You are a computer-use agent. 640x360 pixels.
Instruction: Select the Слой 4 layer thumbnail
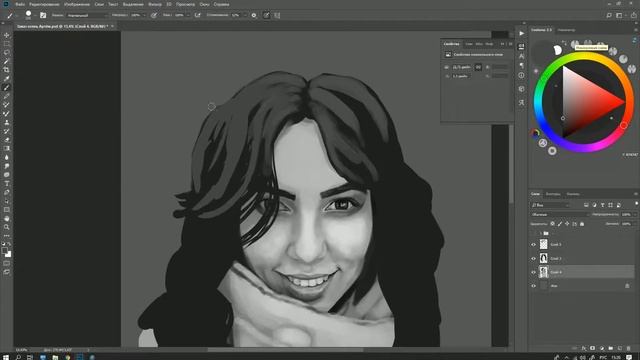point(543,272)
